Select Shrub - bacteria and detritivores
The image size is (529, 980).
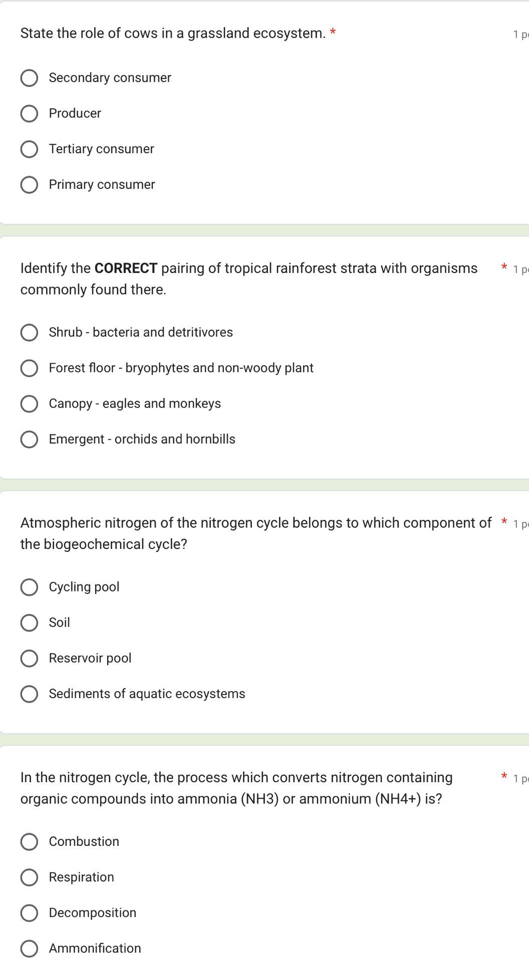coord(29,333)
